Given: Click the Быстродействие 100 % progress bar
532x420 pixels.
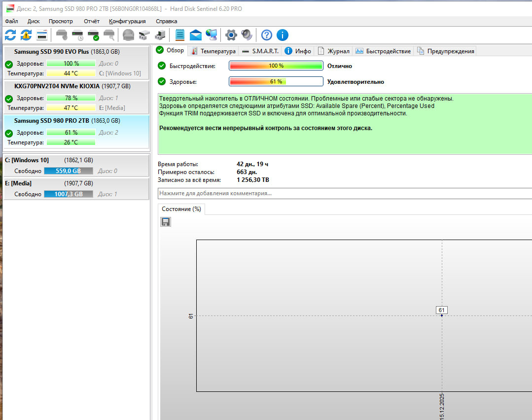Looking at the screenshot, I should point(276,66).
